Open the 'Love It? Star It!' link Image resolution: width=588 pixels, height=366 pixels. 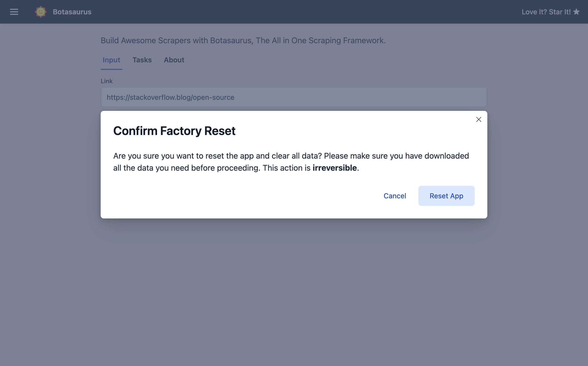pyautogui.click(x=546, y=12)
